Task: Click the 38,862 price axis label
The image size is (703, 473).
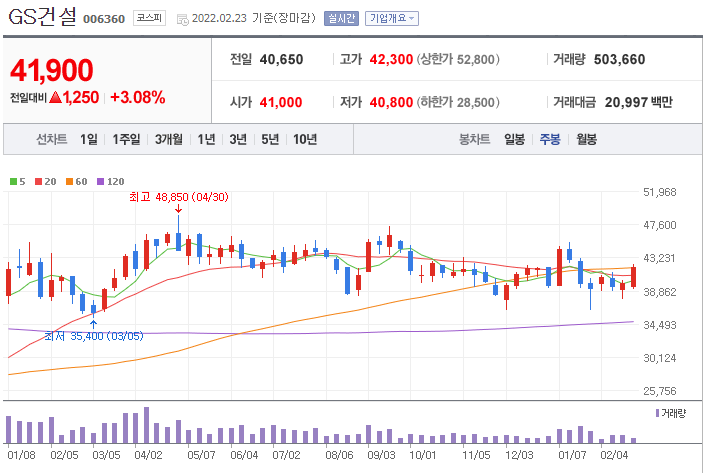Action: pyautogui.click(x=660, y=292)
